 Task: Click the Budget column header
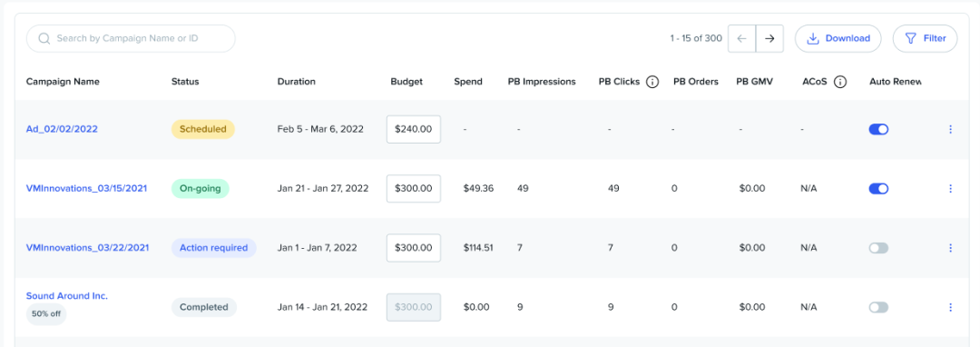pyautogui.click(x=407, y=82)
